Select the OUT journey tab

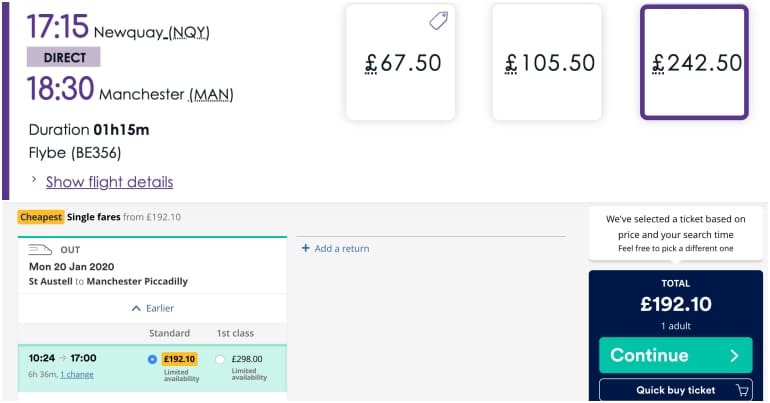pyautogui.click(x=152, y=265)
